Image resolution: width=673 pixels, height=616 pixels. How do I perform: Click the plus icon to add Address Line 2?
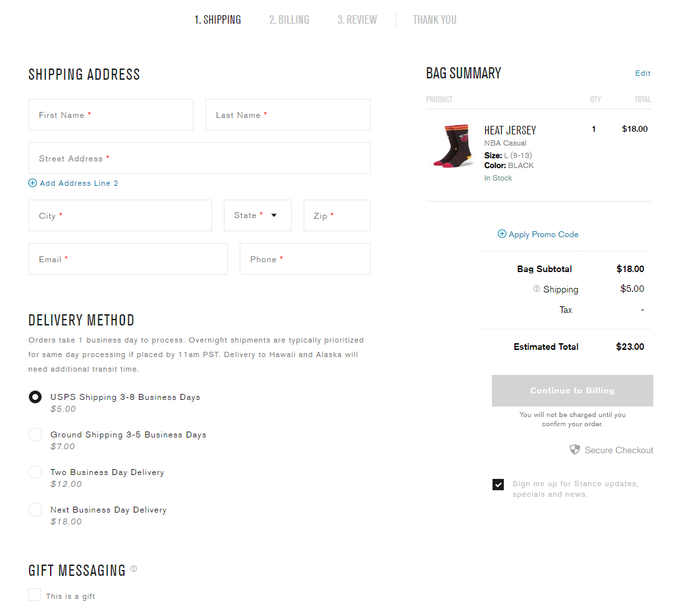pos(32,182)
